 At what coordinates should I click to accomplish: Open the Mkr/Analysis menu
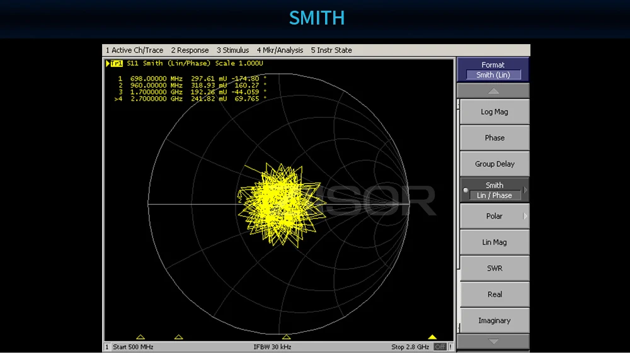pos(280,50)
